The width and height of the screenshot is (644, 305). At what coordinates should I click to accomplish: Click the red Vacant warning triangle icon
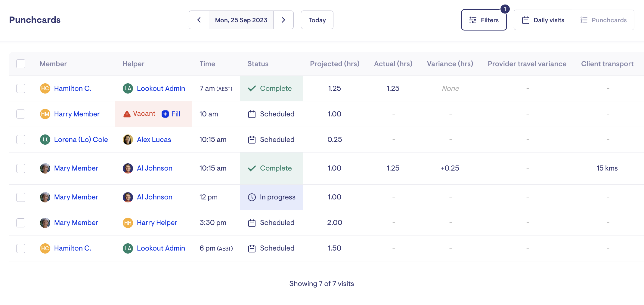pos(127,114)
